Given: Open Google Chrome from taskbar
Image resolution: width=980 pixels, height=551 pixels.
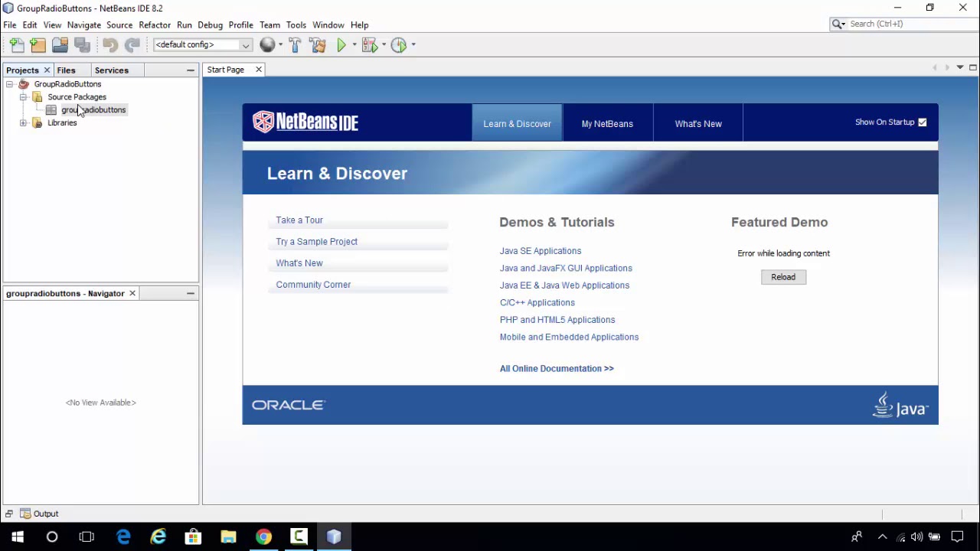Looking at the screenshot, I should click(263, 537).
